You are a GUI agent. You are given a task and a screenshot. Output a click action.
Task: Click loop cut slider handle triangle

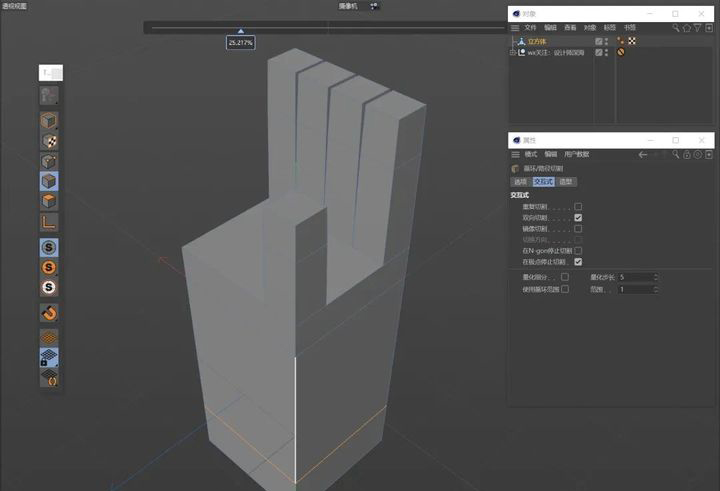click(x=241, y=31)
